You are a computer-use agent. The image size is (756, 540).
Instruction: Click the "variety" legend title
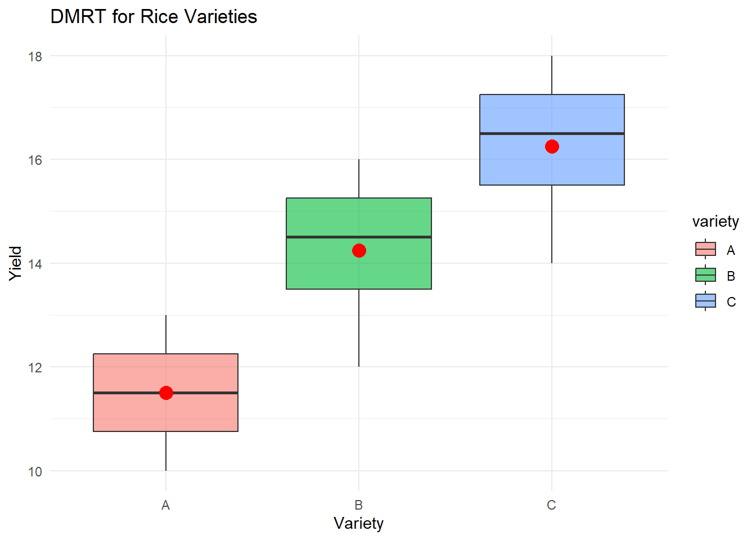click(715, 222)
